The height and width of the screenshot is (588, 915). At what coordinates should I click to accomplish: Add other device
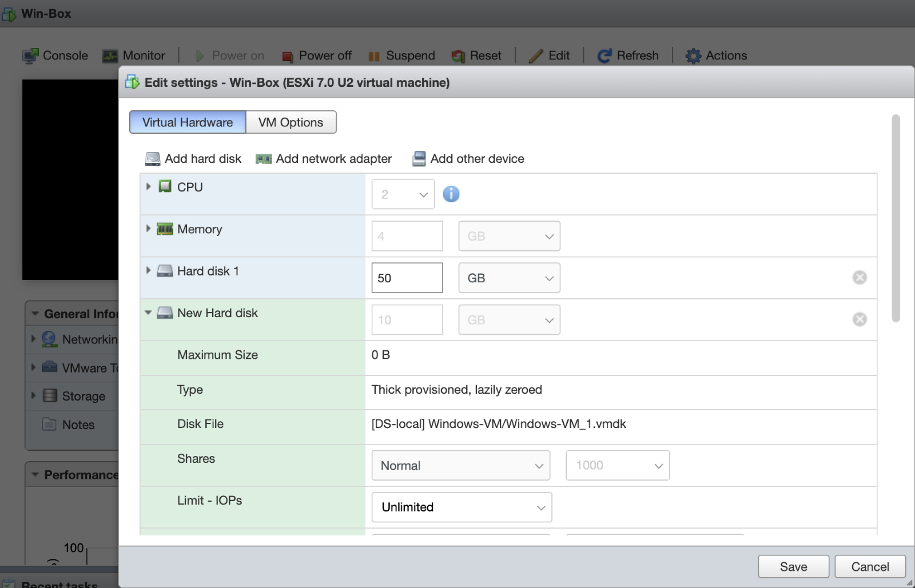468,159
